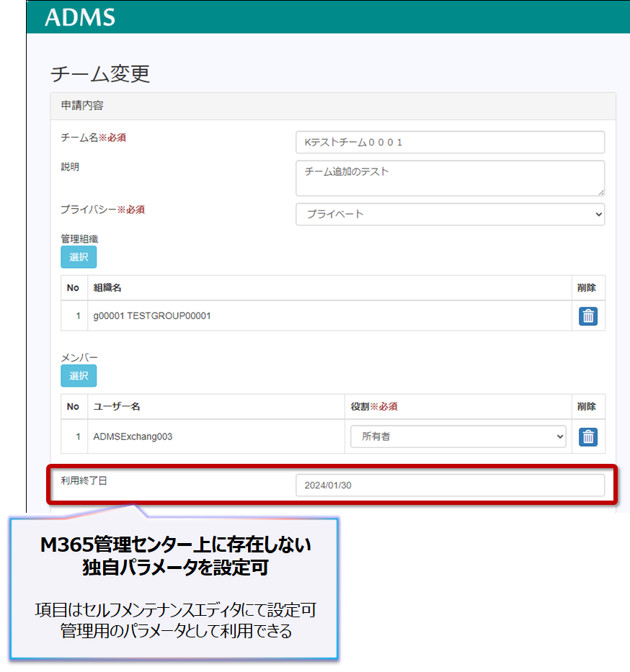This screenshot has width=630, height=672.
Task: Focus the チーム名 input field
Action: point(450,143)
